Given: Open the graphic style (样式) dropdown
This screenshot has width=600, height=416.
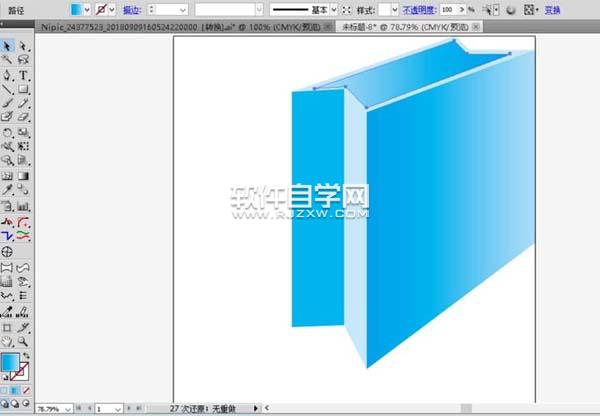Looking at the screenshot, I should coord(395,10).
